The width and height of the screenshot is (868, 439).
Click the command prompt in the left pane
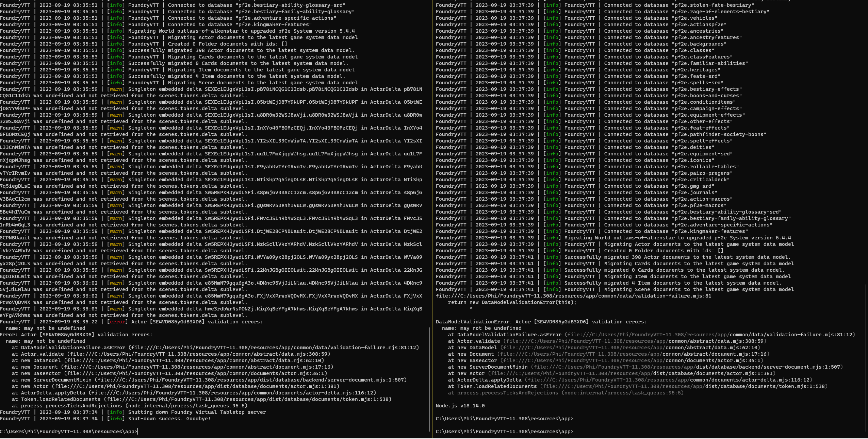(68, 431)
